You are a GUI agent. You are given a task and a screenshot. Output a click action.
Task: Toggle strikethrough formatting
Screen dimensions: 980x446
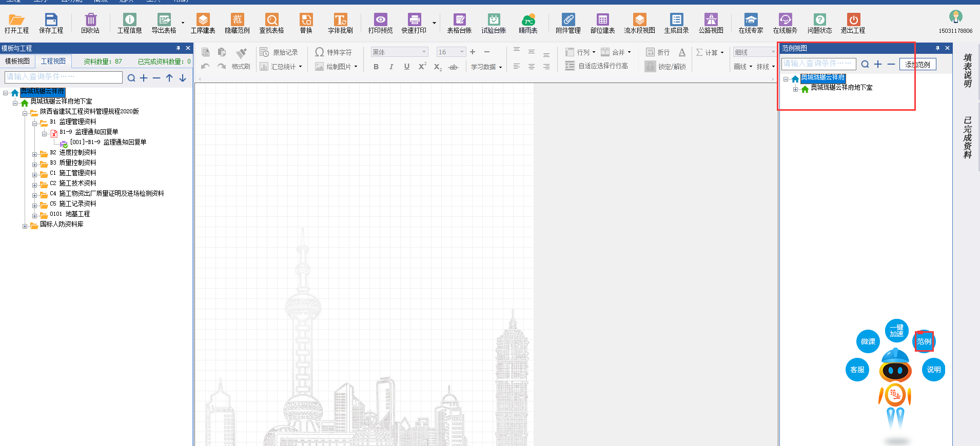pyautogui.click(x=453, y=67)
